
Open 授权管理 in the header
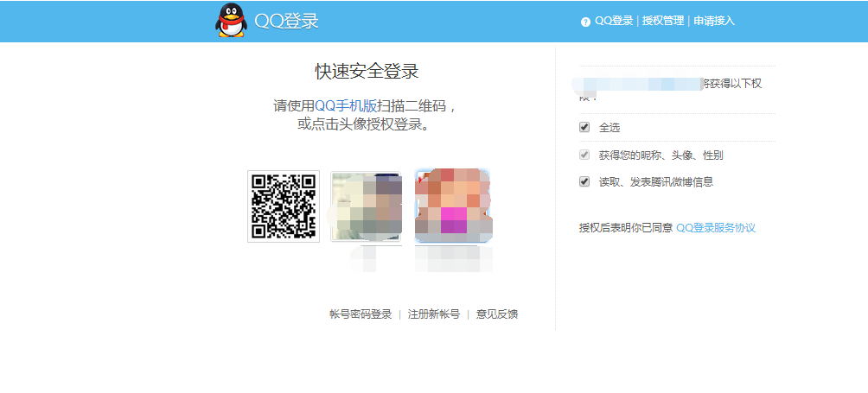(662, 21)
